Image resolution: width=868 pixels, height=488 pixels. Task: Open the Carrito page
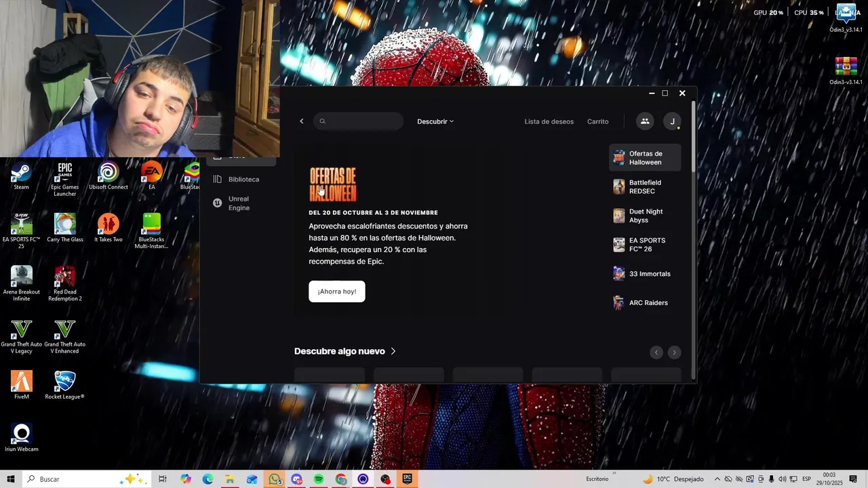[598, 121]
